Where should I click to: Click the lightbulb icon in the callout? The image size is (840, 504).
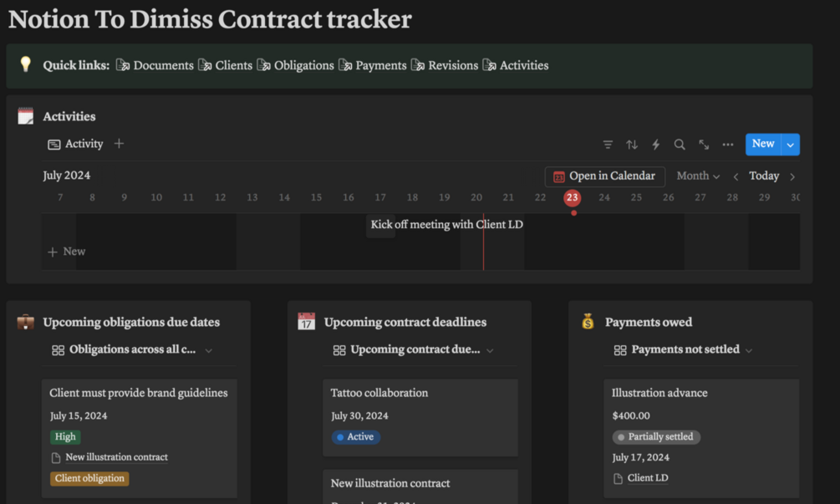click(x=25, y=64)
